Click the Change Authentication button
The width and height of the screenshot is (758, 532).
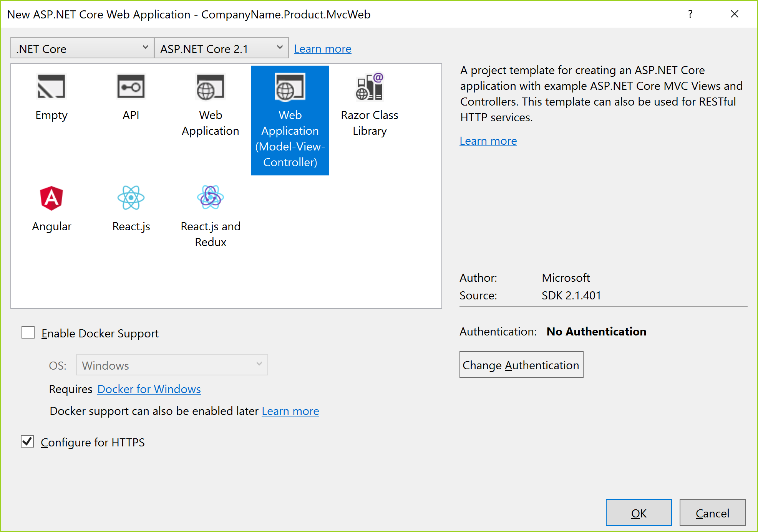pyautogui.click(x=521, y=365)
